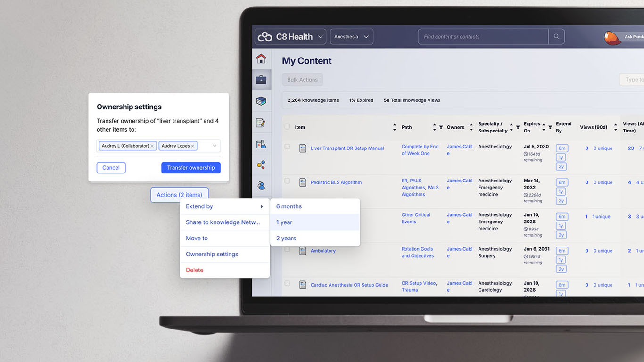Select Share to knowledge Network menu item
This screenshot has width=644, height=362.
tap(225, 222)
